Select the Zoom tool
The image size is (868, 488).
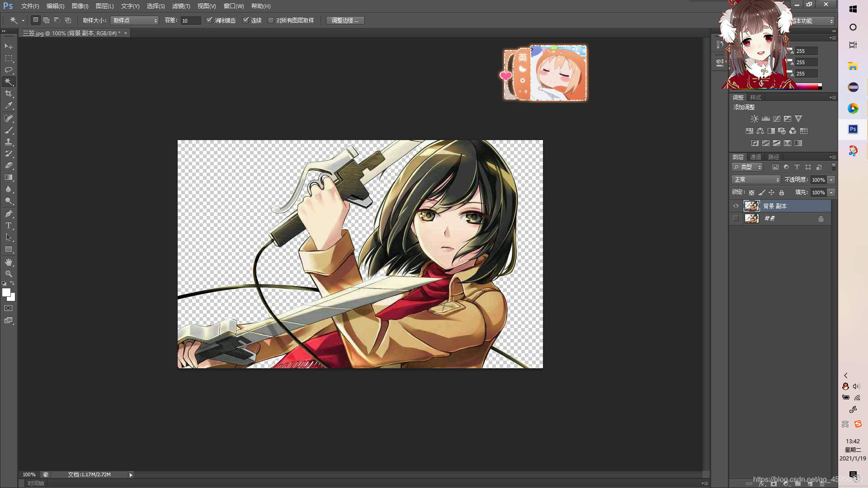[9, 274]
